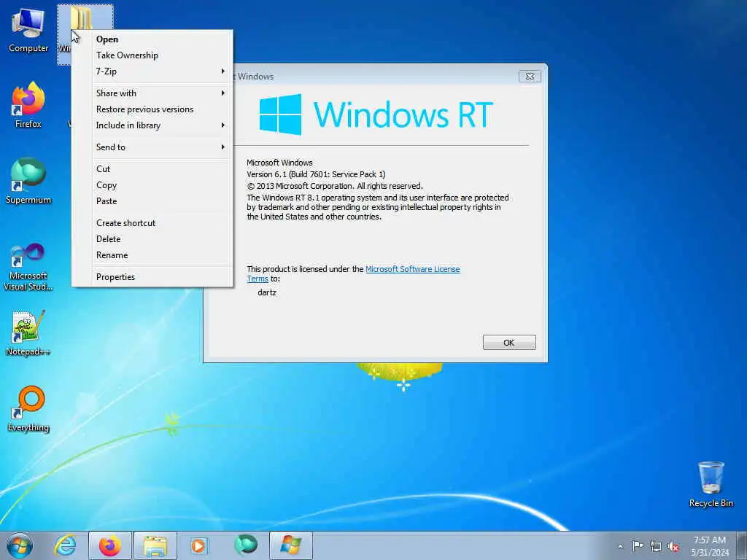The image size is (747, 560).
Task: Click the muted volume tray icon
Action: (673, 547)
